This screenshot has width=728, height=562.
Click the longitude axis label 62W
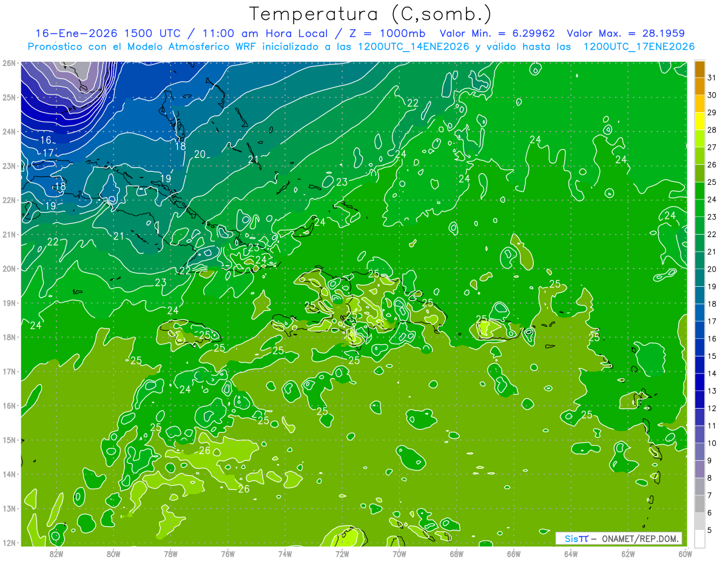[628, 554]
